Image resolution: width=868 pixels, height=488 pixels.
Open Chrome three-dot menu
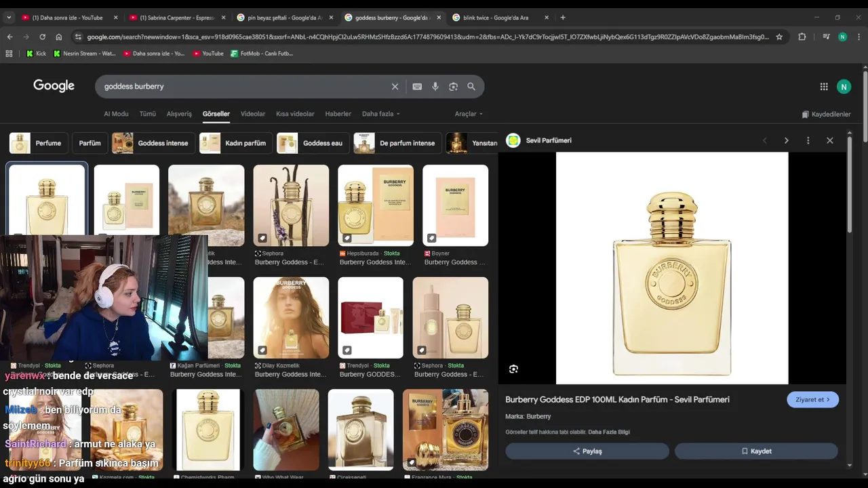(859, 37)
